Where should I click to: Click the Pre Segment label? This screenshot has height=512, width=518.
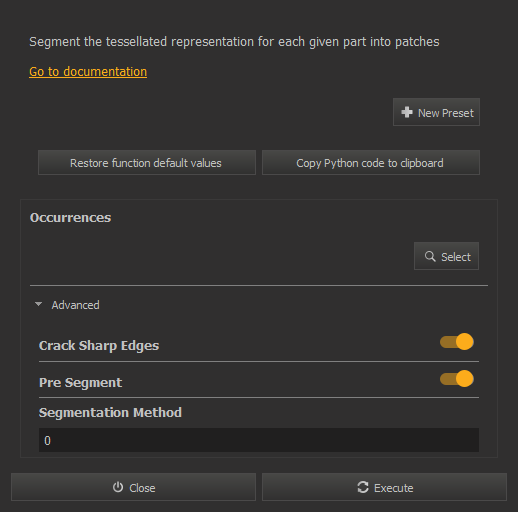80,383
